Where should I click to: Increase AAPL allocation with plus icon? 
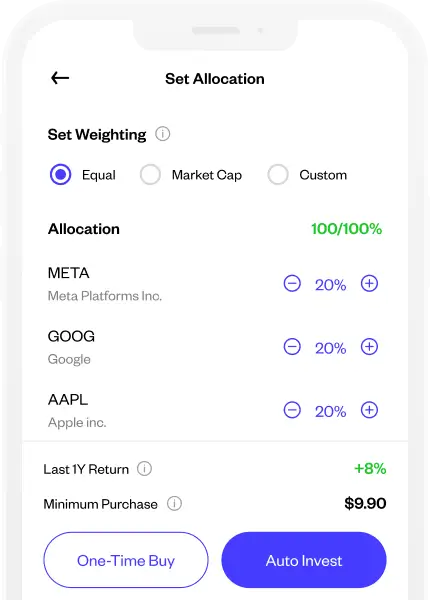click(x=369, y=410)
